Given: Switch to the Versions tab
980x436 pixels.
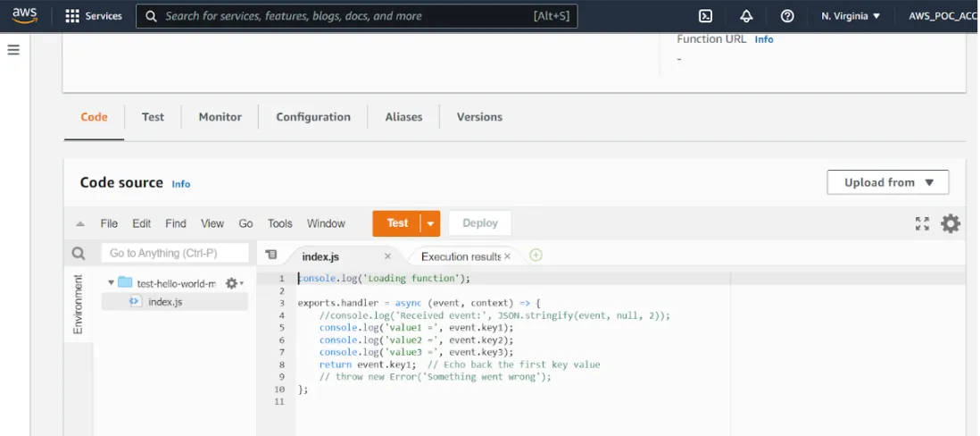Looking at the screenshot, I should (479, 117).
